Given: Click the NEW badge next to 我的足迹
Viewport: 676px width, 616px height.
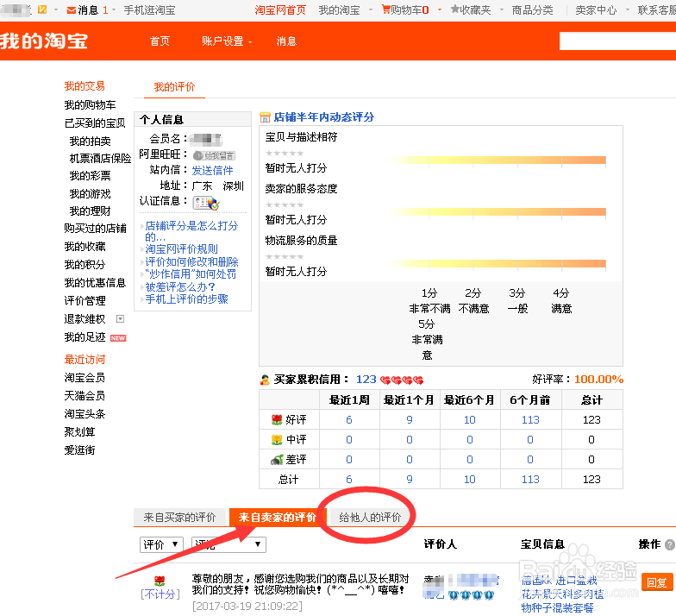Looking at the screenshot, I should coord(118,338).
